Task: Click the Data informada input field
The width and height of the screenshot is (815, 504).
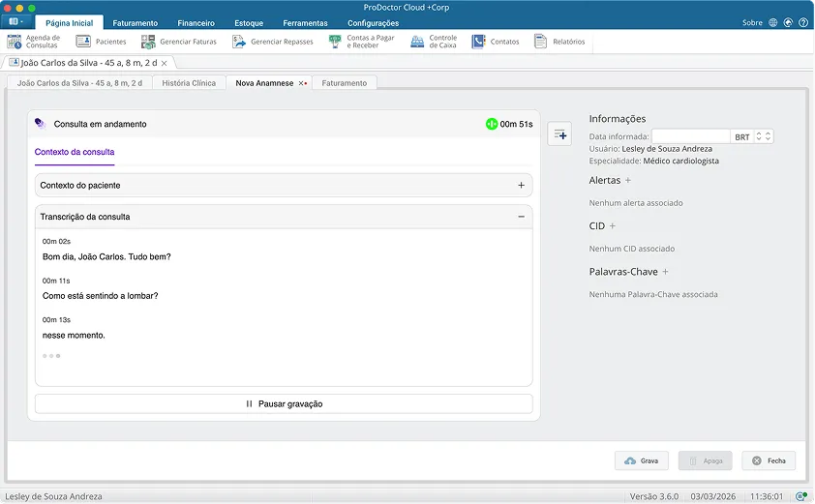Action: (689, 137)
